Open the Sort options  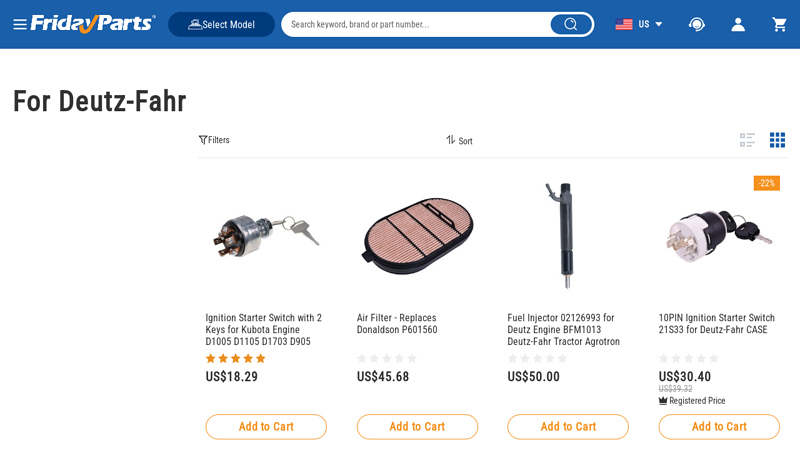pyautogui.click(x=459, y=140)
